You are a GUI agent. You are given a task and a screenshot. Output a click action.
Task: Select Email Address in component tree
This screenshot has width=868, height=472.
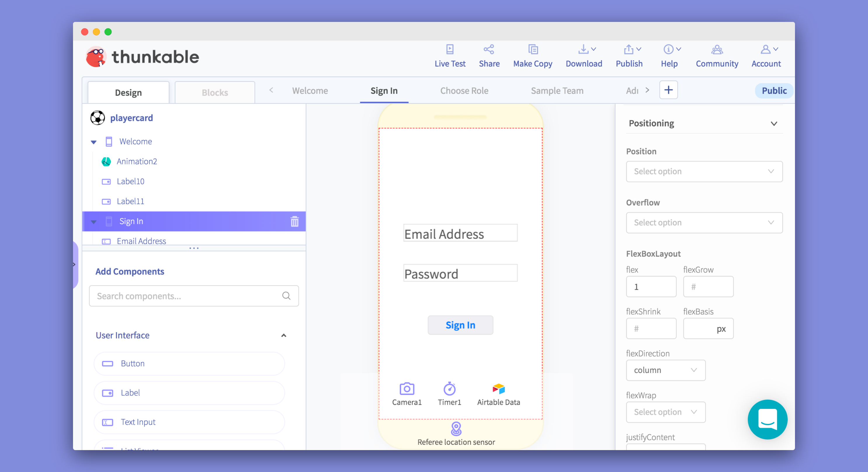coord(141,241)
